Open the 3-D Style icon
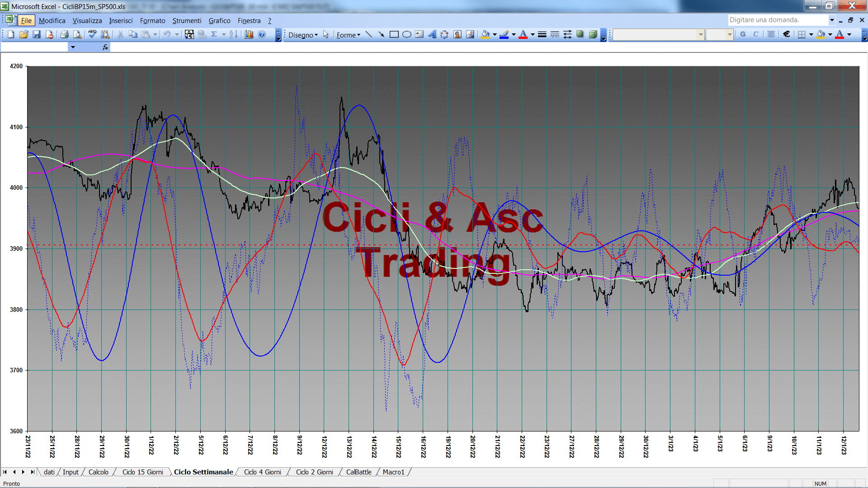The height and width of the screenshot is (488, 868). [593, 34]
